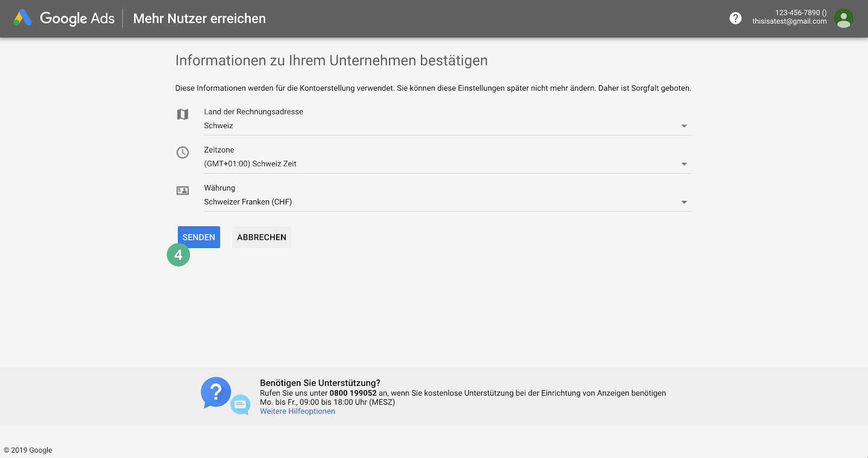Click the Google Ads logo icon
The height and width of the screenshot is (458, 868).
(22, 18)
